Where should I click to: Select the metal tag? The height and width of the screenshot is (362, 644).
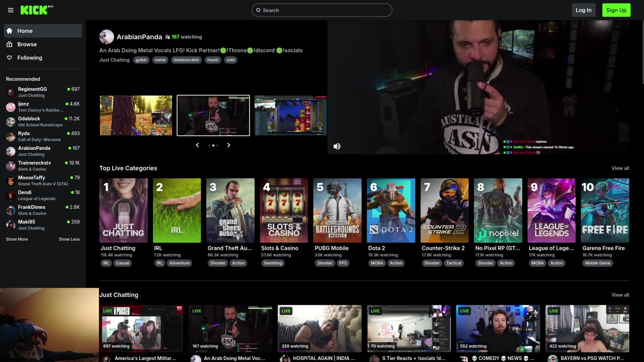pyautogui.click(x=160, y=60)
